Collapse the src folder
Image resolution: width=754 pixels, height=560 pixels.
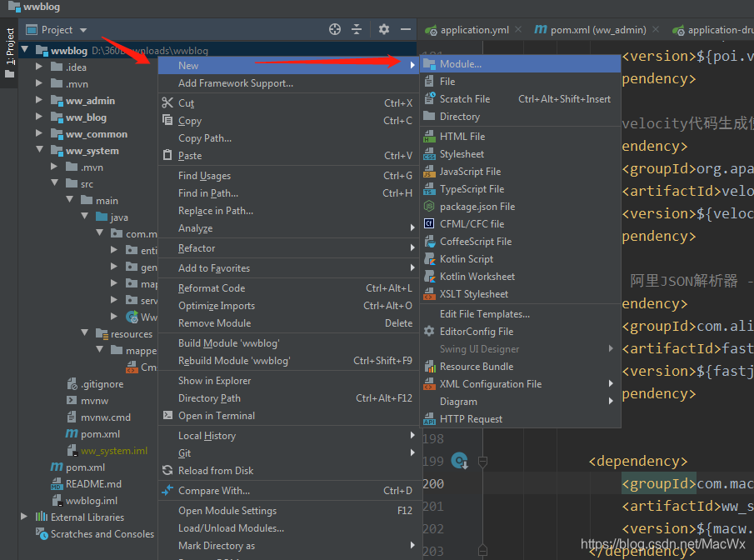coord(55,183)
